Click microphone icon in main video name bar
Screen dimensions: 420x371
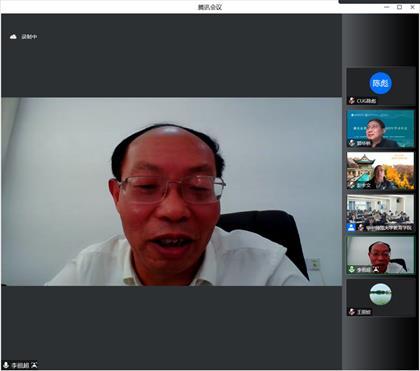click(x=6, y=365)
